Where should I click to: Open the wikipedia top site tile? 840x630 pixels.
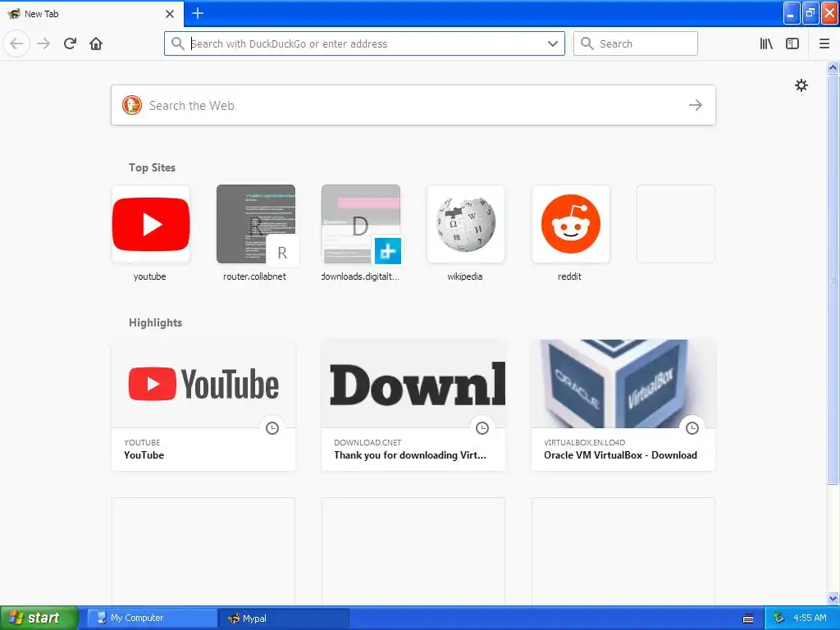click(x=466, y=224)
